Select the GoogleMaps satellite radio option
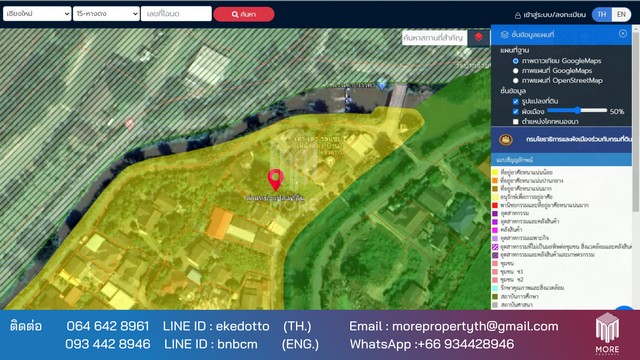The width and height of the screenshot is (640, 360). (516, 61)
